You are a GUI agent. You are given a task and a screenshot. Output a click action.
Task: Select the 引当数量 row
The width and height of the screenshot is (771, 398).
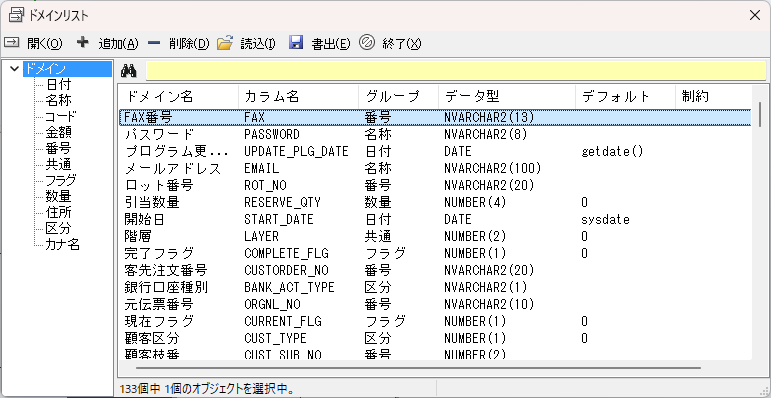[x=435, y=202]
